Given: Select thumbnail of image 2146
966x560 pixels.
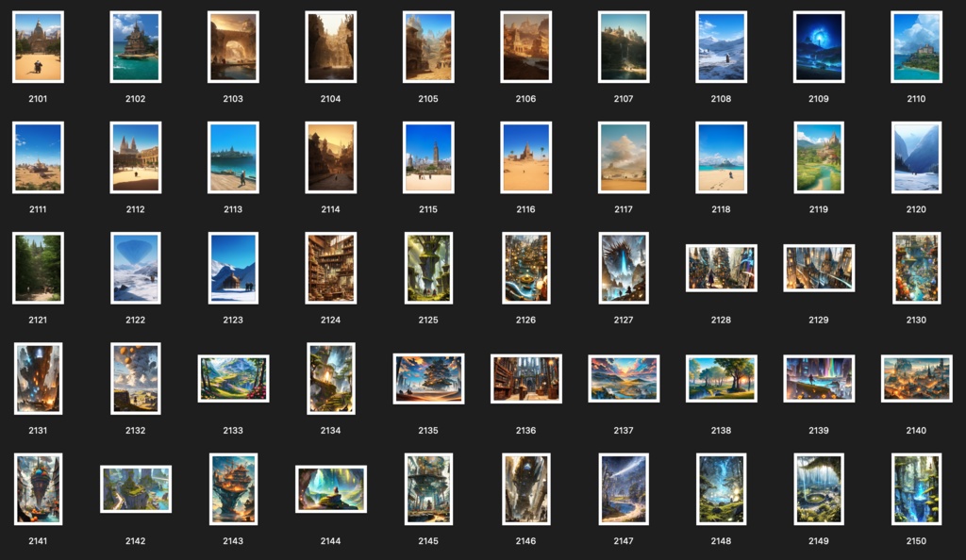Looking at the screenshot, I should click(526, 489).
